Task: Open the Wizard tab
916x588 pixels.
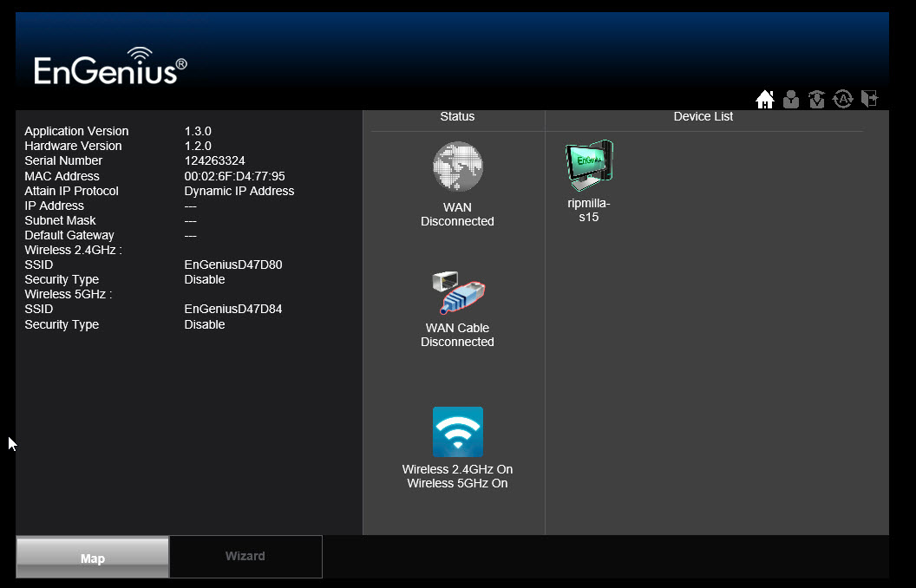Action: [245, 557]
